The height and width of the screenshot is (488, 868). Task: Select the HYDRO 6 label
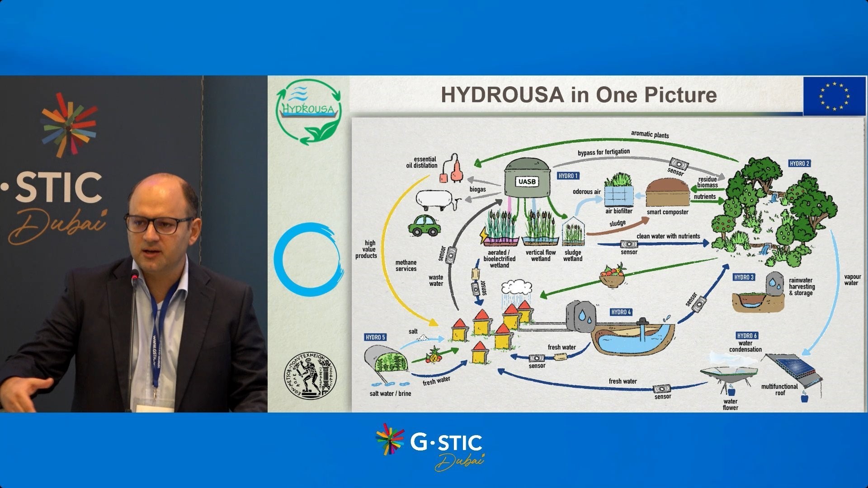pyautogui.click(x=747, y=335)
